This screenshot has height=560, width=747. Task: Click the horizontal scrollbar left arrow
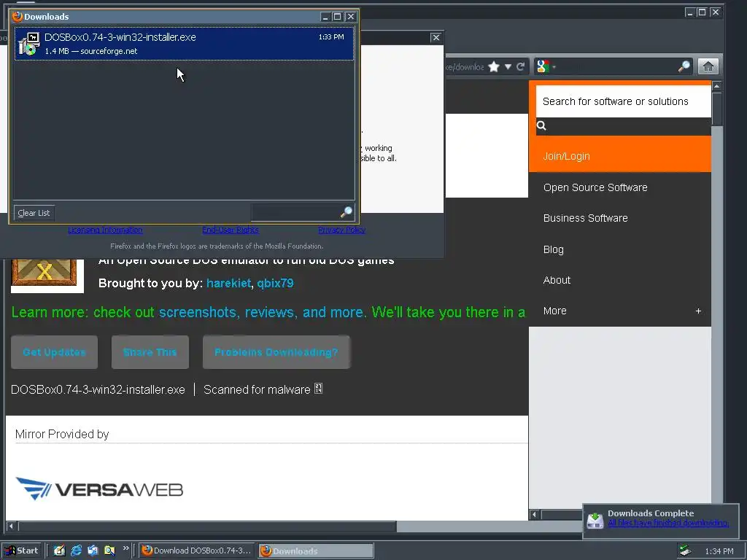[x=11, y=526]
